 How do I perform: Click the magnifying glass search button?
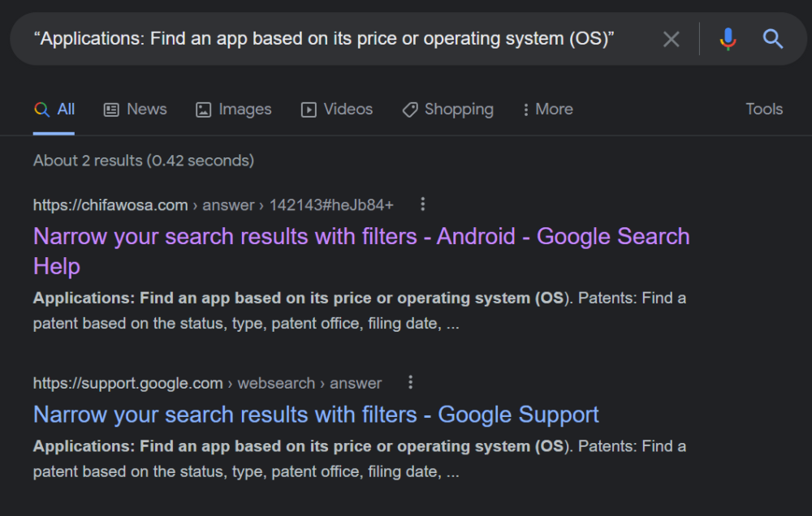coord(772,39)
